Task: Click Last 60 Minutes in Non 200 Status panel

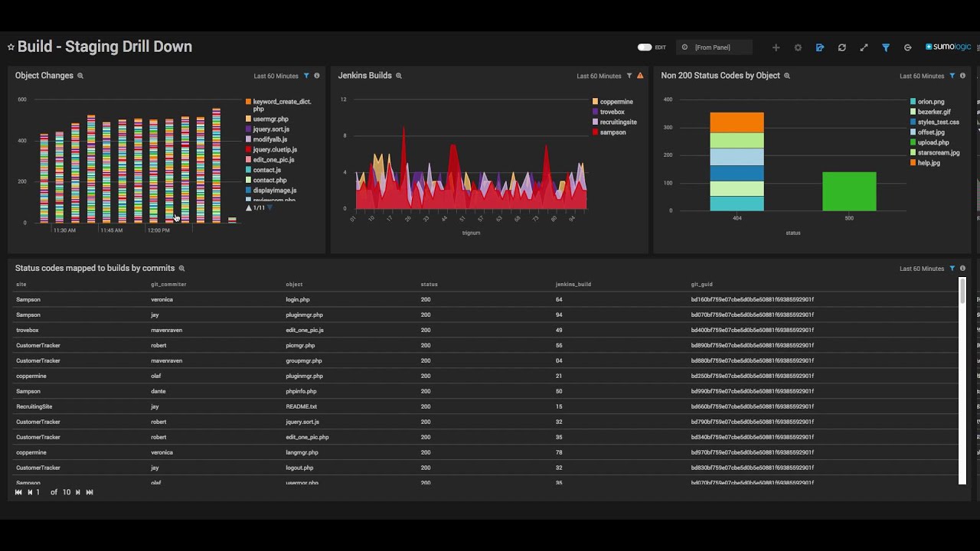Action: point(922,77)
